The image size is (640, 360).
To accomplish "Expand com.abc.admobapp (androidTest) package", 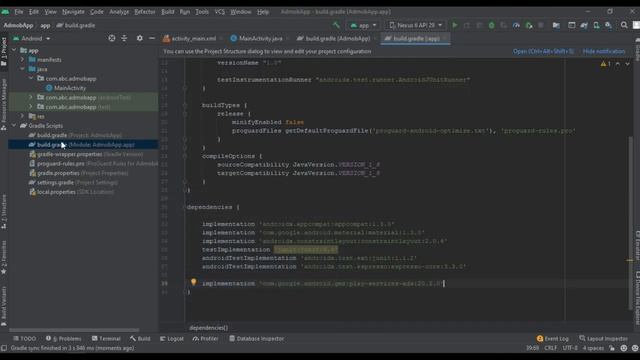I will (x=31, y=97).
